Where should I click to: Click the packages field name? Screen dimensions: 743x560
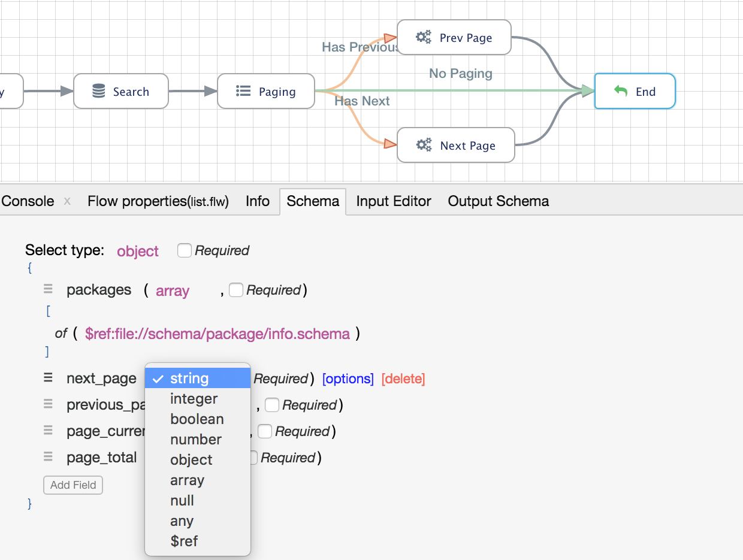(99, 290)
